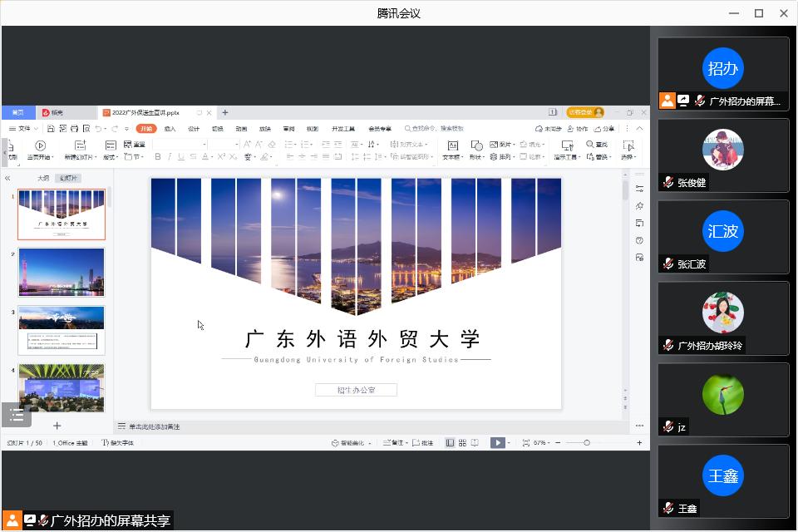Open the 文件 menu dropdown
798x532 pixels.
(23, 129)
